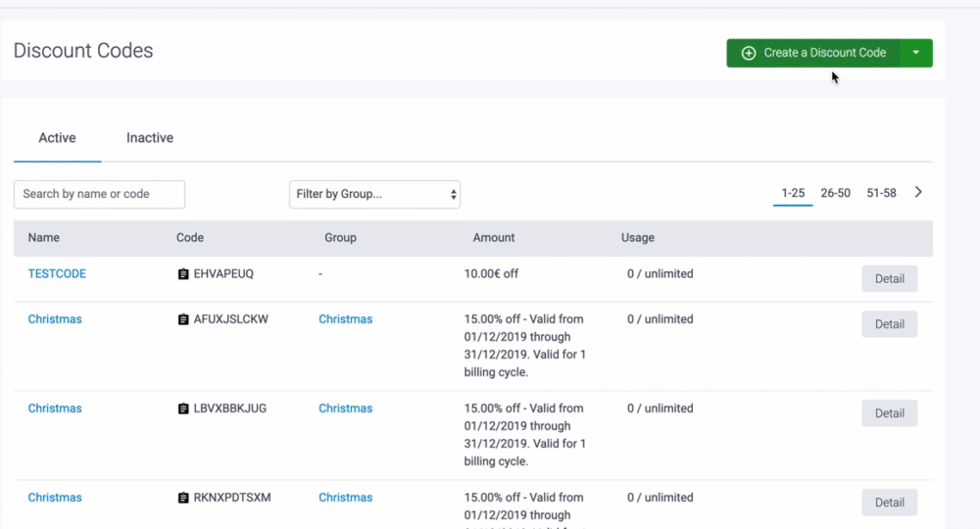Open Christmas group link in AFUXJSLCKW row
Image resolution: width=980 pixels, height=529 pixels.
click(345, 319)
